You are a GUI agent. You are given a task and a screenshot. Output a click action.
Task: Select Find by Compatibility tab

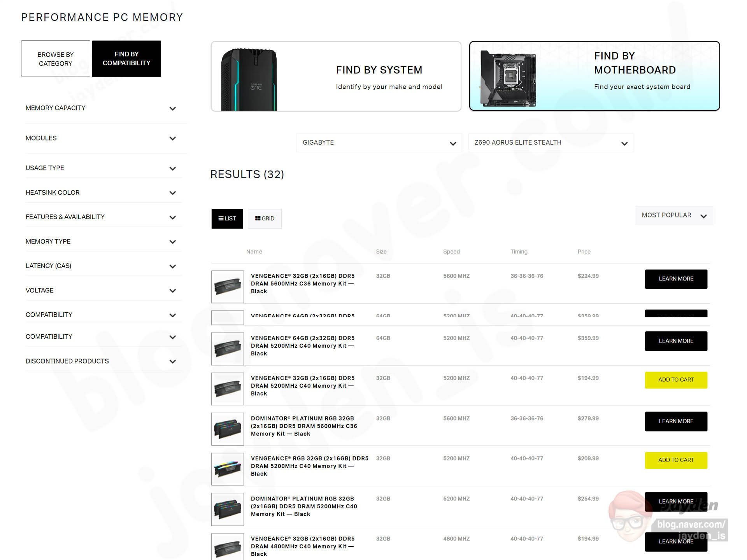(x=126, y=59)
